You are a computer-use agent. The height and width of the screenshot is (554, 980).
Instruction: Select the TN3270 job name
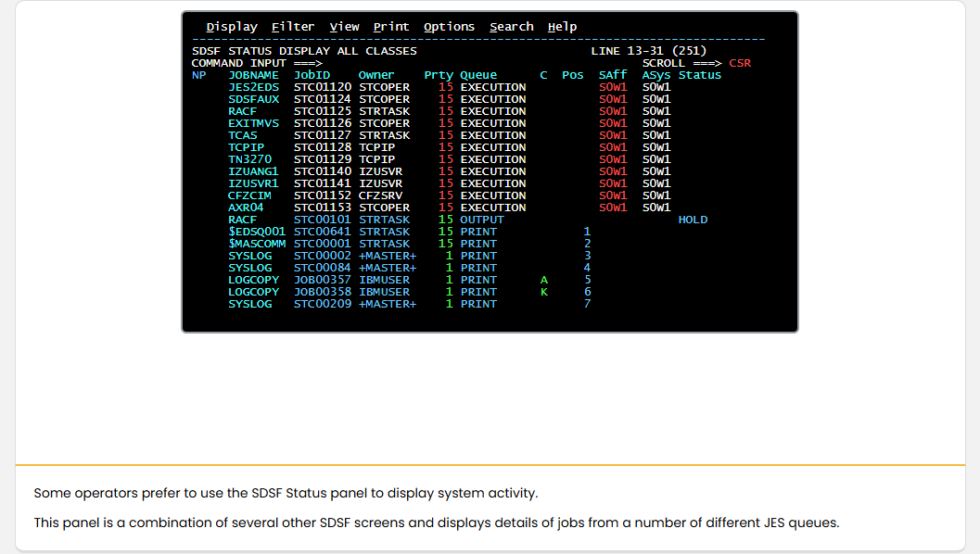[250, 159]
